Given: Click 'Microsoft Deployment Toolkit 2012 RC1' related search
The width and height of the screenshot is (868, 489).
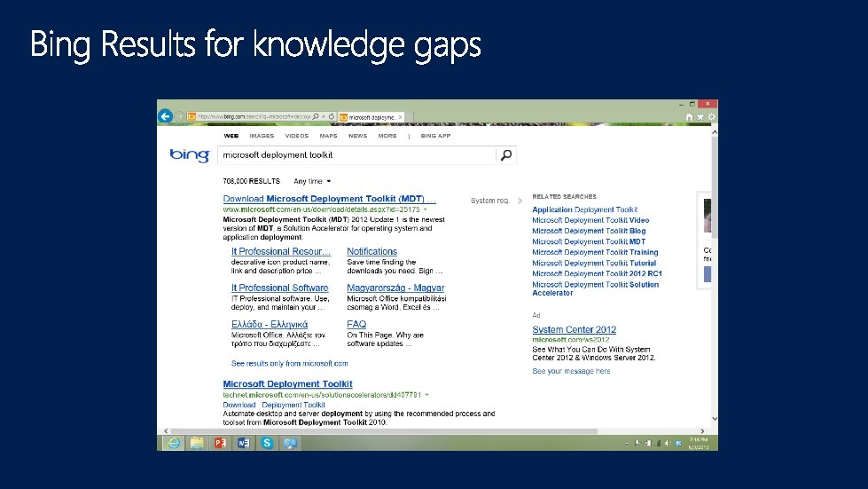Looking at the screenshot, I should point(597,274).
